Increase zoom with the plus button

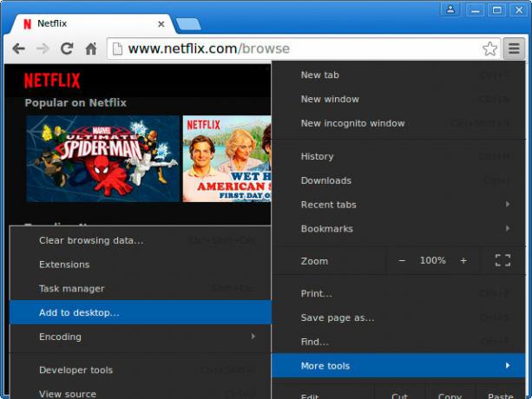[x=463, y=261]
